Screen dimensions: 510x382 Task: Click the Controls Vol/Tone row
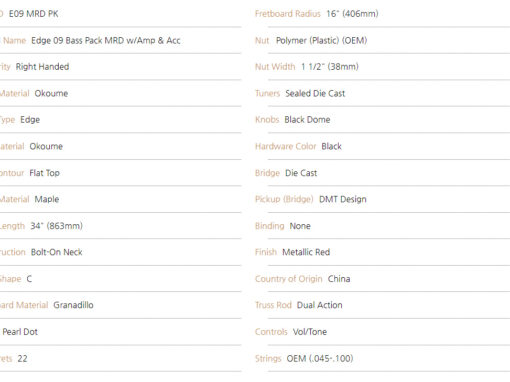382,332
